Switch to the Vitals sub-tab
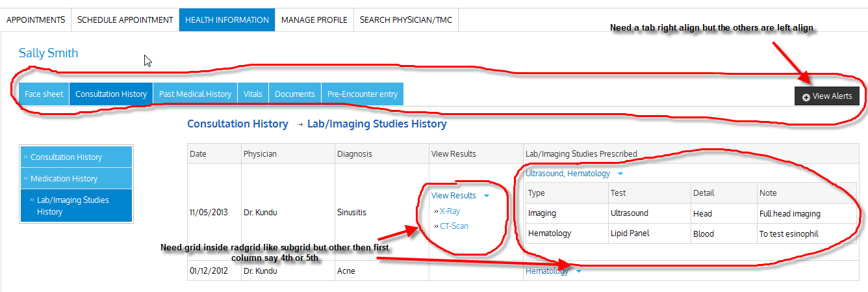 click(x=253, y=94)
